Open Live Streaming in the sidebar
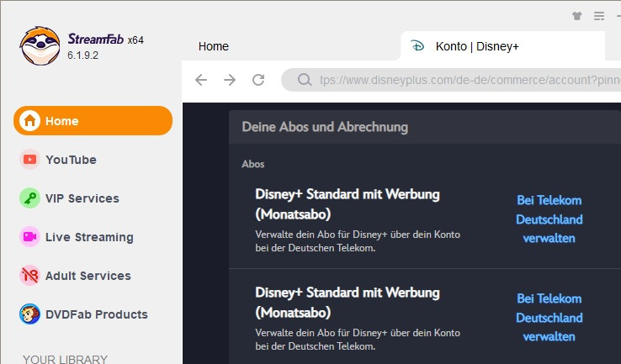Viewport: 621px width, 364px height. tap(89, 237)
